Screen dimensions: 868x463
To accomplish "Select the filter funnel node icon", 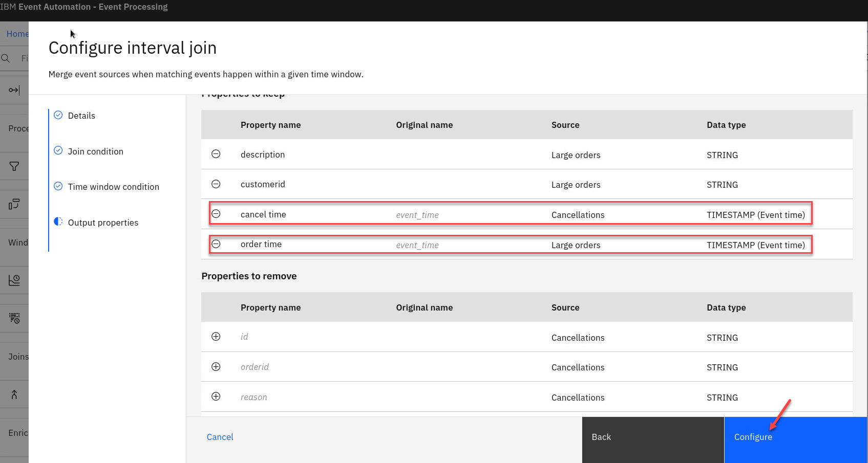I will coord(14,166).
